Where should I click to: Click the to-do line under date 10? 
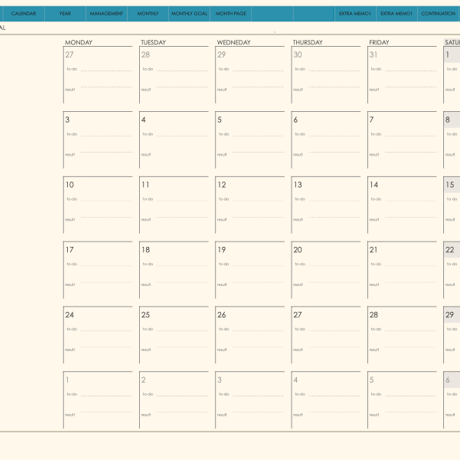[106, 201]
